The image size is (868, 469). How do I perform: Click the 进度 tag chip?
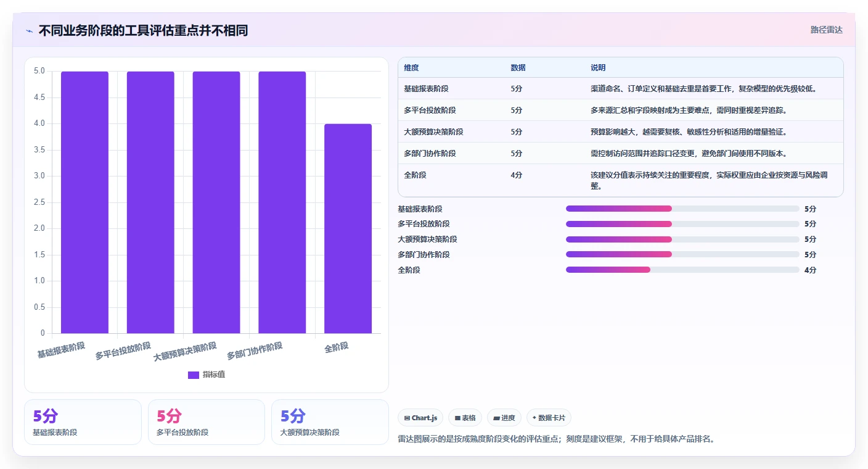pyautogui.click(x=504, y=418)
